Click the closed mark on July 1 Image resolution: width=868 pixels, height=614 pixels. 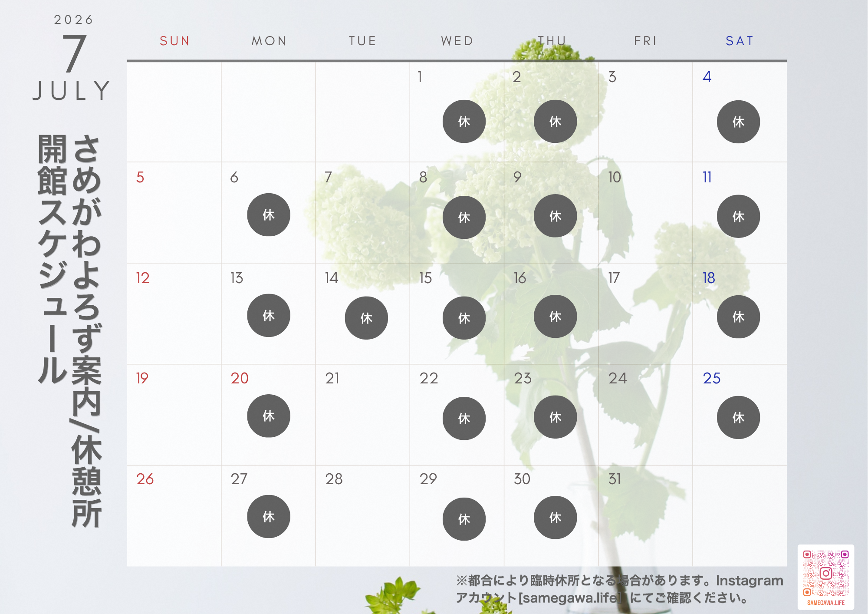tap(464, 122)
